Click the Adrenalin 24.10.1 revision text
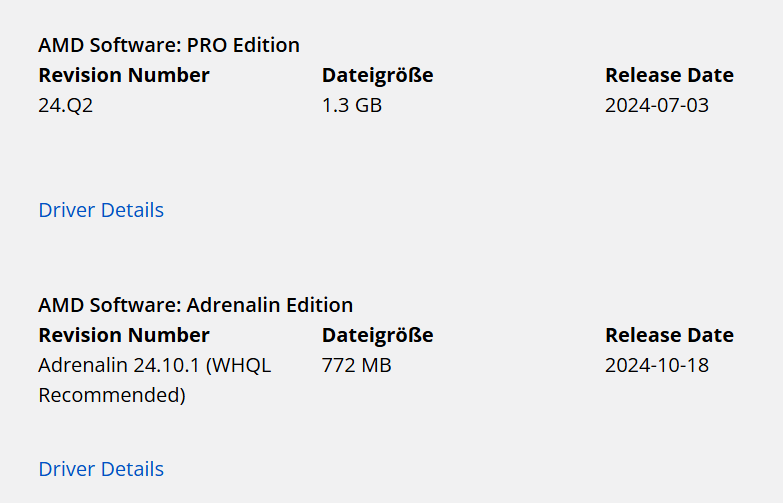The height and width of the screenshot is (503, 783). [x=120, y=365]
